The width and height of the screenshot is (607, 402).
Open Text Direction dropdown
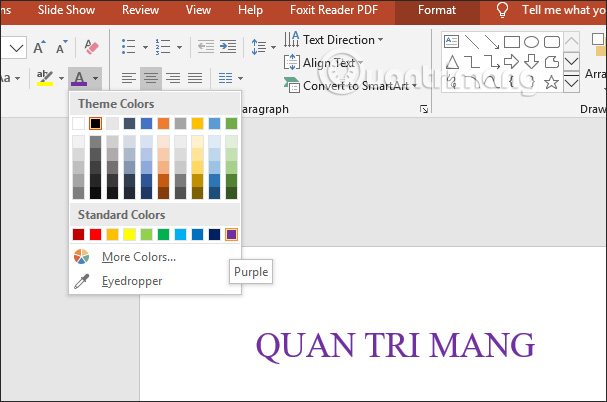pos(333,40)
